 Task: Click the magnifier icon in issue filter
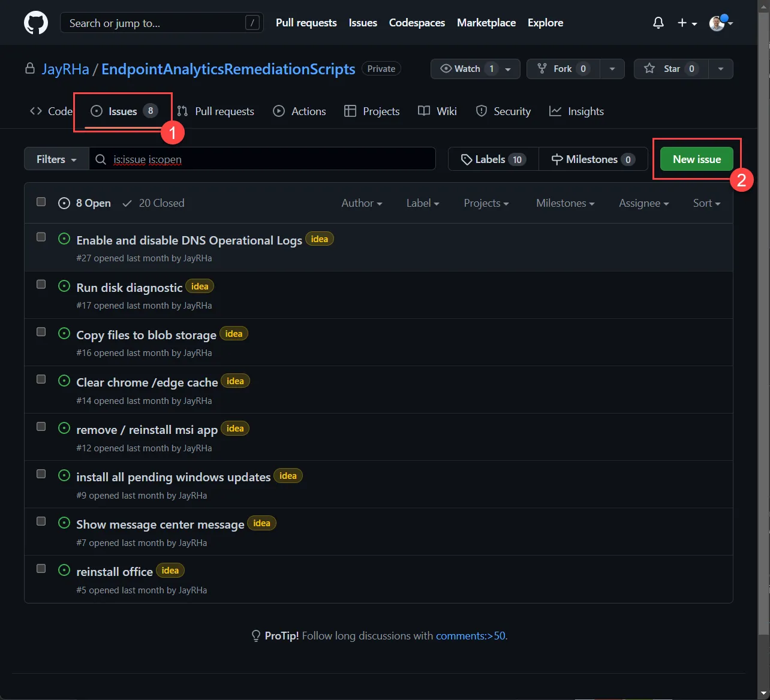point(101,159)
